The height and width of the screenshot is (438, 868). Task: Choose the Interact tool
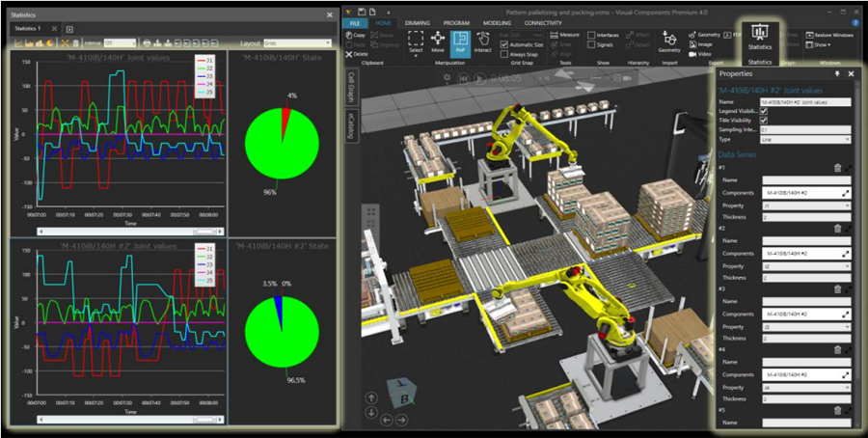(x=484, y=41)
